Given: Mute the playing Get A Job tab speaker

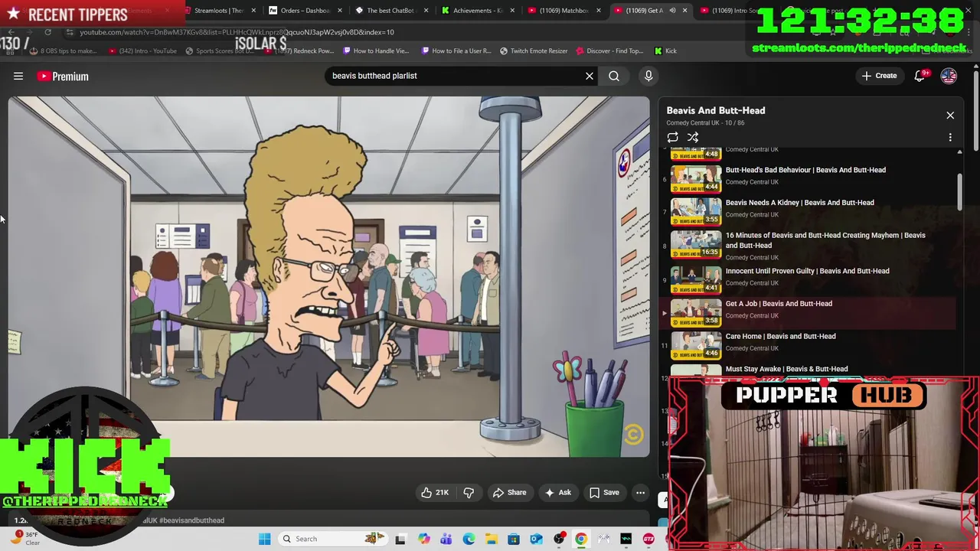Looking at the screenshot, I should pos(672,11).
